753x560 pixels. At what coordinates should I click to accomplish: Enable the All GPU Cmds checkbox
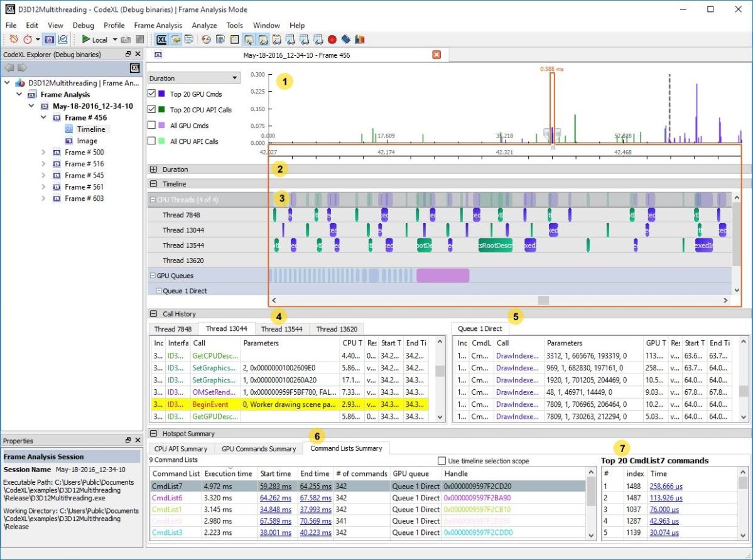click(x=152, y=125)
